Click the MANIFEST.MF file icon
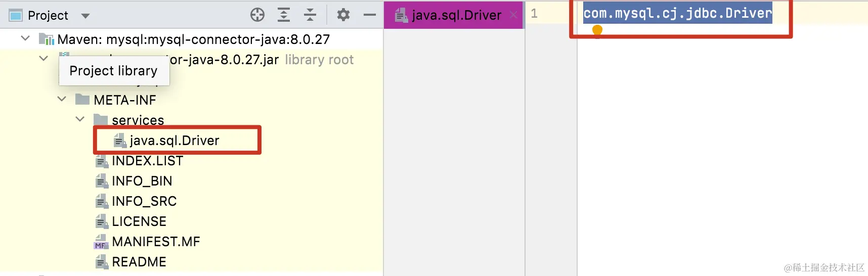This screenshot has height=276, width=868. pyautogui.click(x=101, y=242)
